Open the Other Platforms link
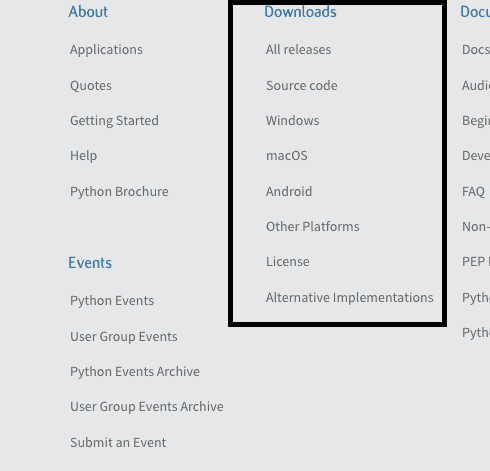490x471 pixels. [313, 227]
